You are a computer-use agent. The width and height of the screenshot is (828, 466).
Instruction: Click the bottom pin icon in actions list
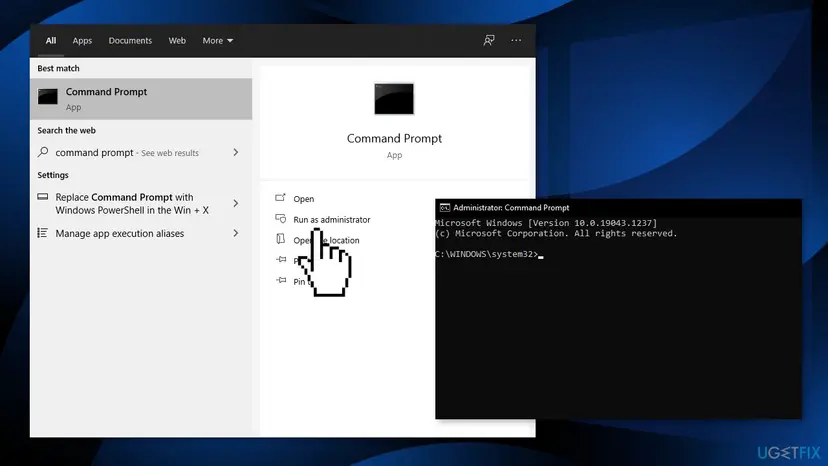(x=281, y=280)
